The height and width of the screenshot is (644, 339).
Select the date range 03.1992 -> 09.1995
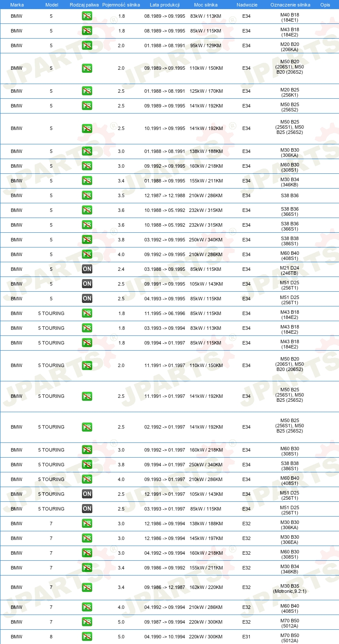[x=165, y=240]
